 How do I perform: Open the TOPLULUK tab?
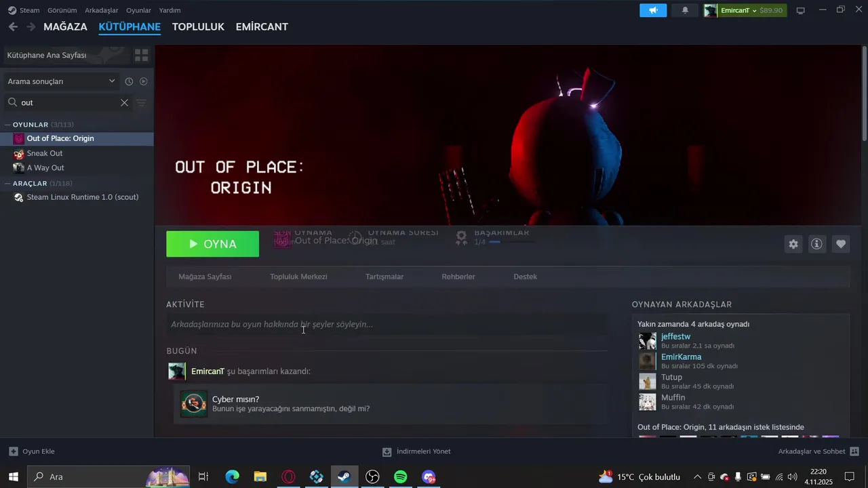point(198,26)
